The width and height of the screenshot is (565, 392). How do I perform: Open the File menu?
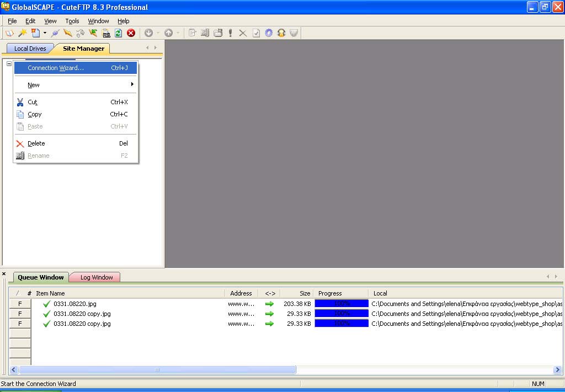(x=12, y=21)
